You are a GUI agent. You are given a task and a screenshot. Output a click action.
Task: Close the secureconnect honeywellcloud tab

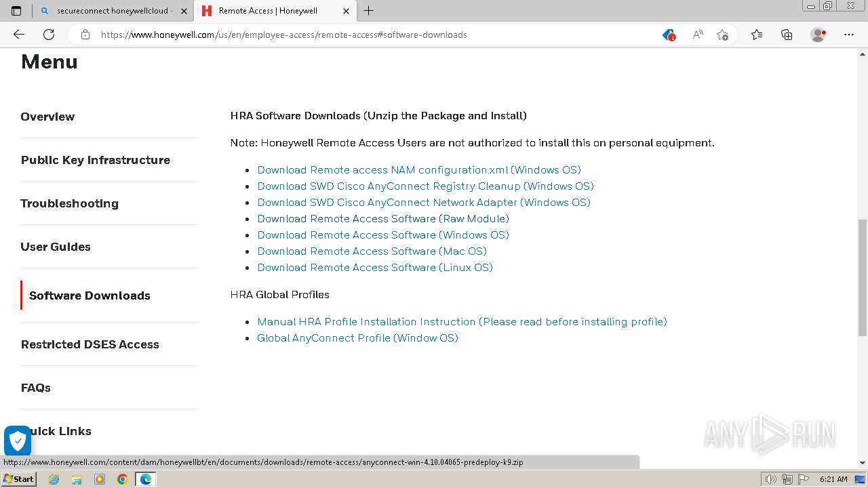pos(184,11)
